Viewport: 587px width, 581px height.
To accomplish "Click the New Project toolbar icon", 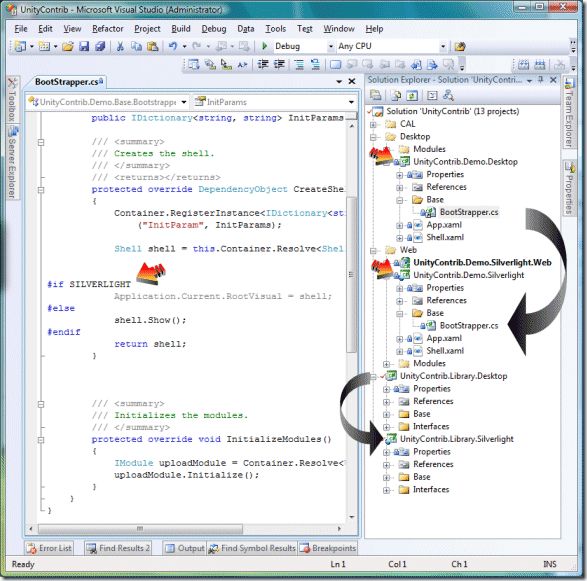I will [20, 46].
